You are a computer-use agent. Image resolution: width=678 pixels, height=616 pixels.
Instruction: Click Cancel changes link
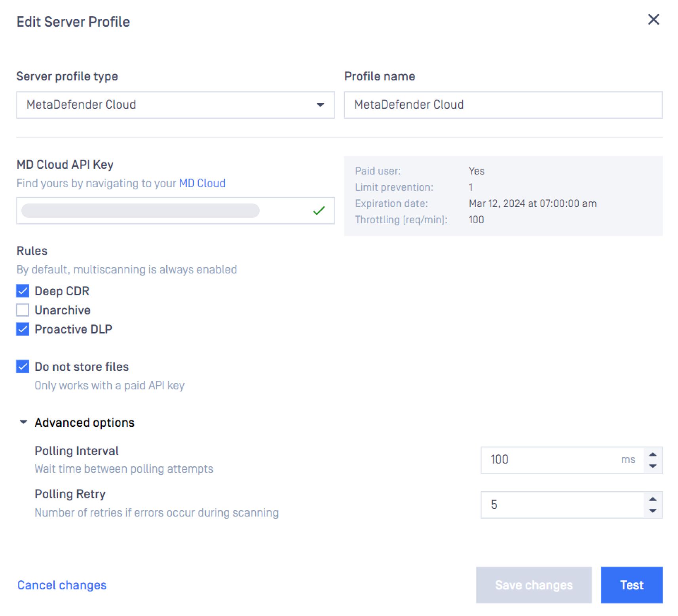click(x=62, y=585)
